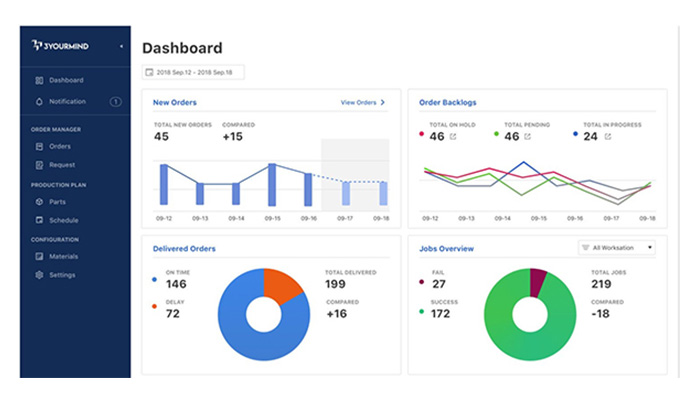Image resolution: width=700 pixels, height=400 pixels.
Task: Click the Schedule icon in sidebar
Action: [x=39, y=220]
